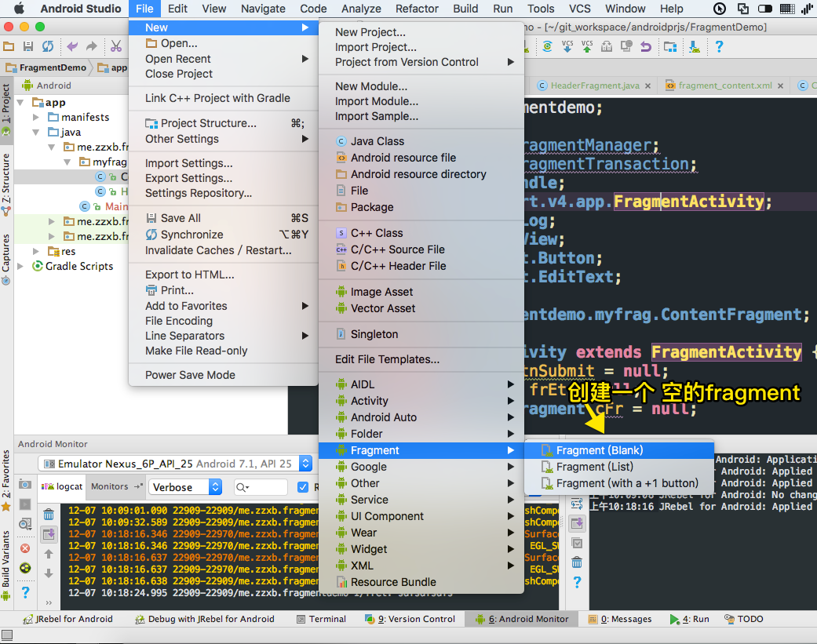Click the toolbar Help question mark icon
The image size is (817, 644).
pos(719,46)
